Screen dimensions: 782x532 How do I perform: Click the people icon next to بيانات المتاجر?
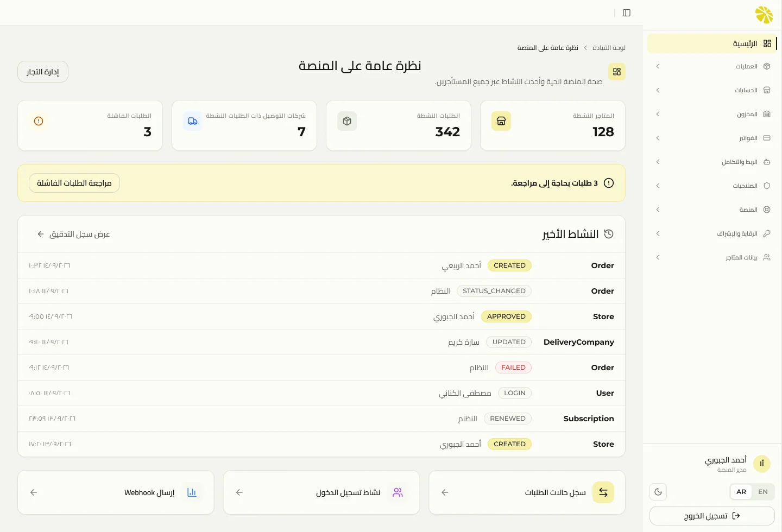pos(767,257)
